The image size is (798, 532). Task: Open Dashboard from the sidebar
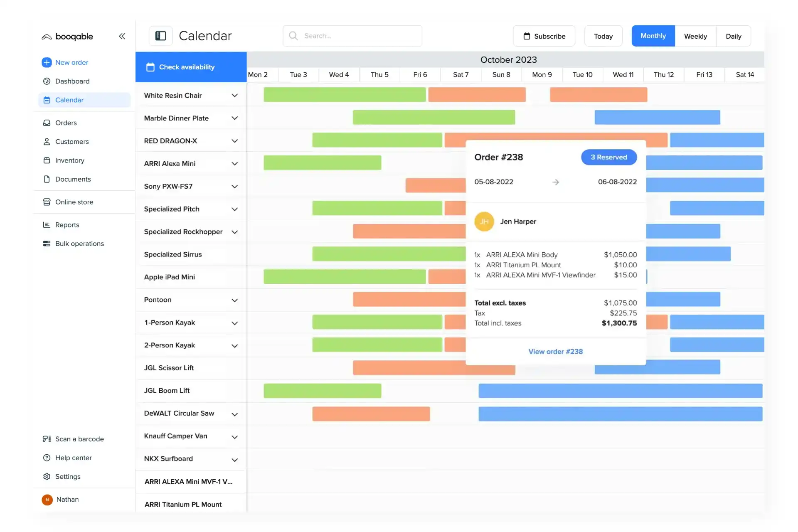pyautogui.click(x=72, y=81)
